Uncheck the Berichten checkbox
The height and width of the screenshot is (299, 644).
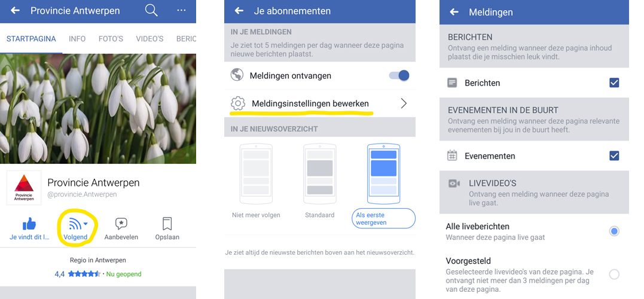[x=614, y=83]
